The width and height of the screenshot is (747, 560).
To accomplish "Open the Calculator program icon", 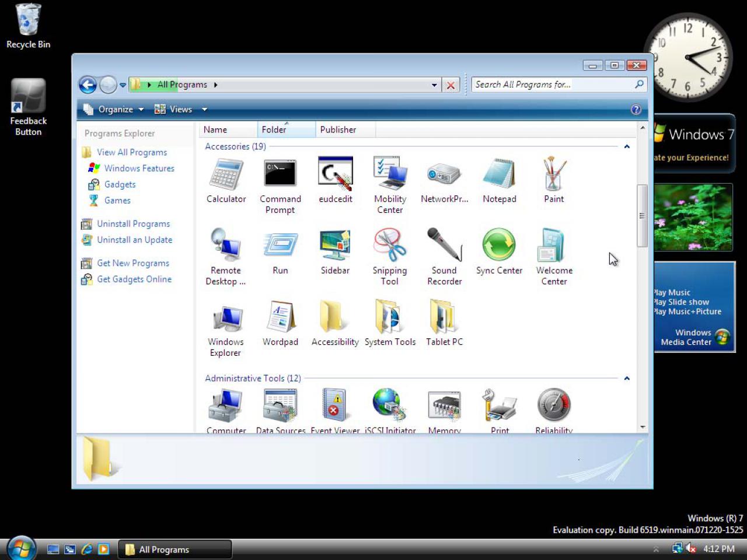I will click(226, 174).
